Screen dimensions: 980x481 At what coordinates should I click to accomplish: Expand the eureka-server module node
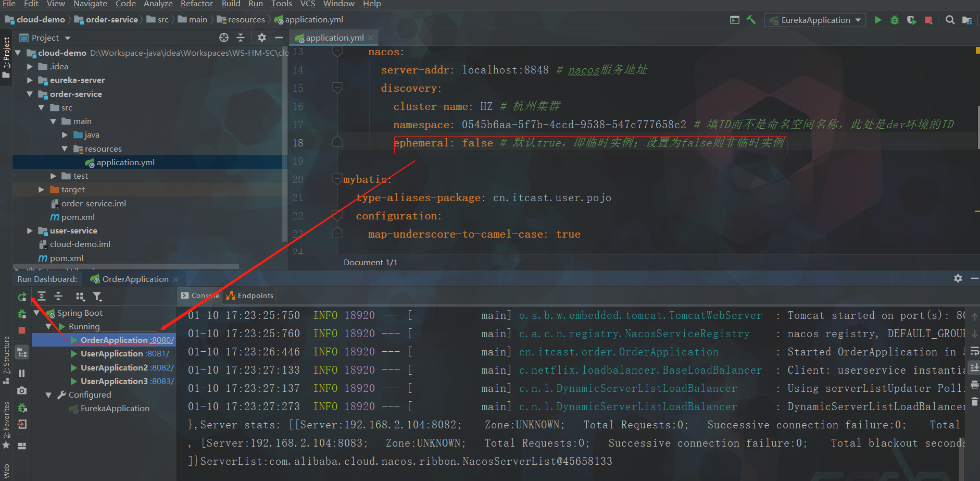30,80
